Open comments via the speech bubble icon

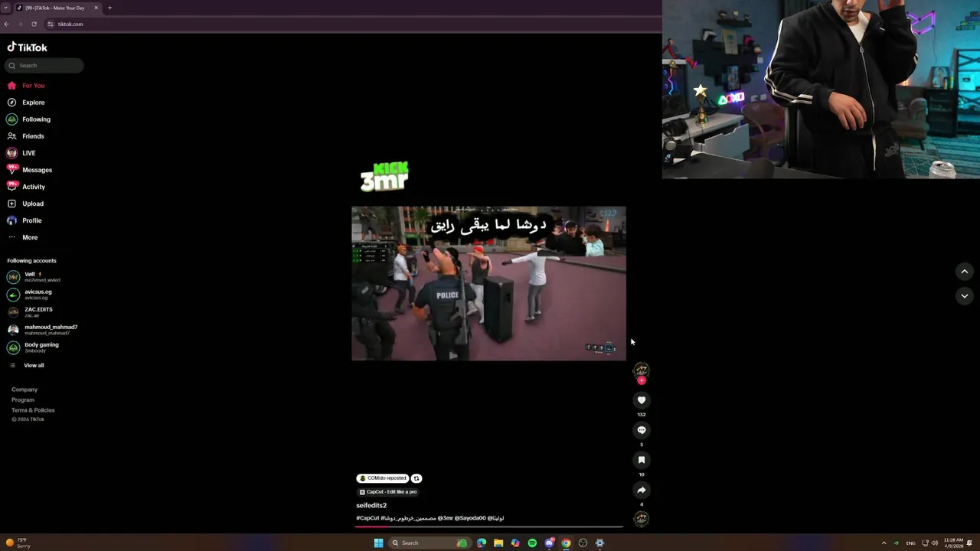[x=642, y=430]
